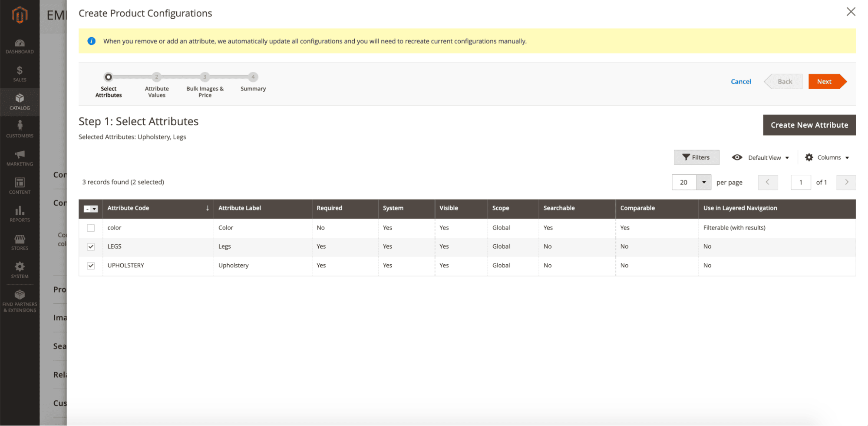Go to the Attribute Values step
The width and height of the screenshot is (868, 426).
coord(157,85)
